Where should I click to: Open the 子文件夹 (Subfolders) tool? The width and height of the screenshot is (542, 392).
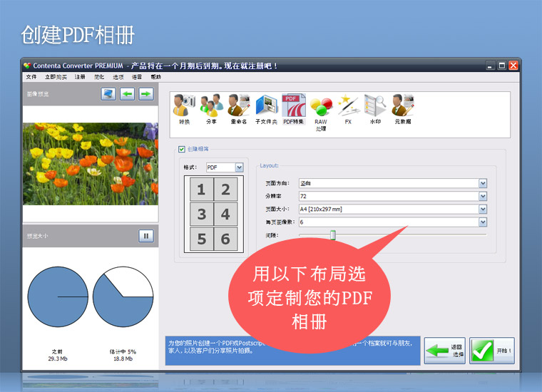coord(266,107)
